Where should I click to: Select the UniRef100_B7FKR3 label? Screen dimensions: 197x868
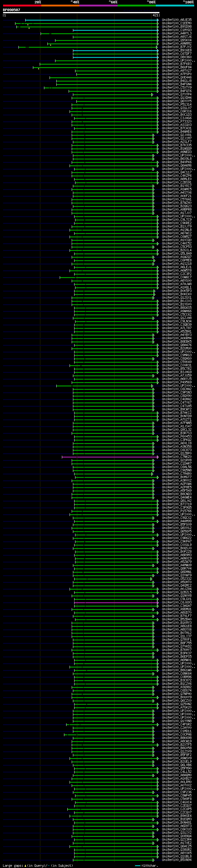(177, 64)
